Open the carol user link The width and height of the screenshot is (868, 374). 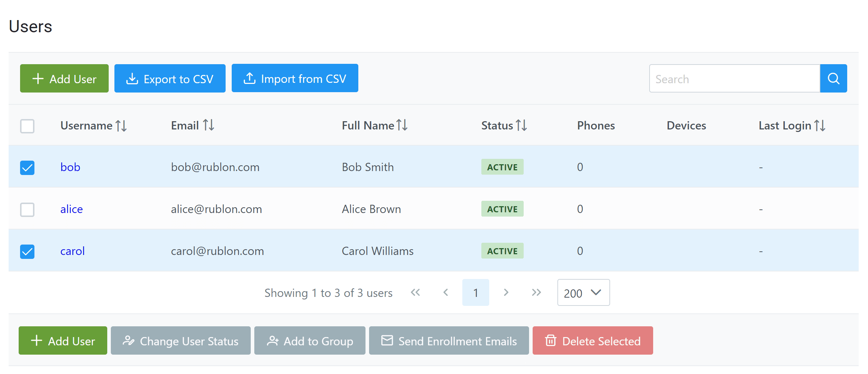coord(72,251)
